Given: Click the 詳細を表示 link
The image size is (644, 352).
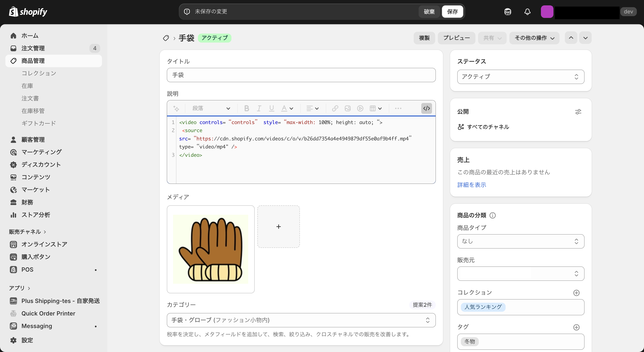Looking at the screenshot, I should point(472,185).
